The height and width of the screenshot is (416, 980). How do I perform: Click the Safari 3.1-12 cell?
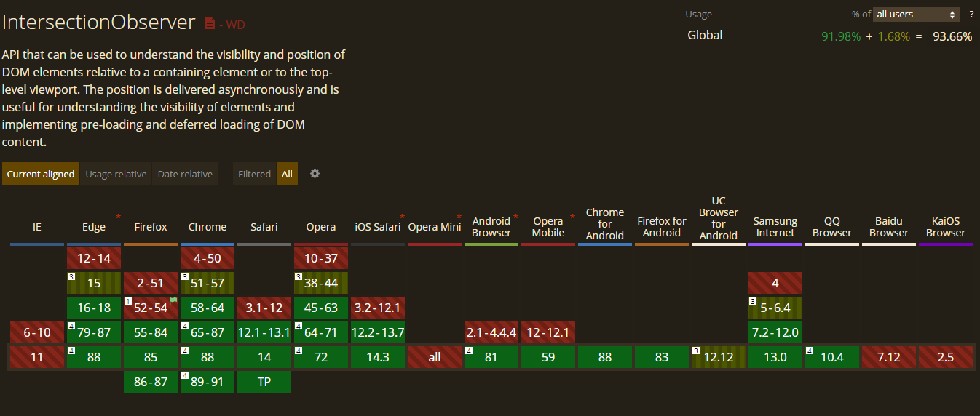pos(264,308)
